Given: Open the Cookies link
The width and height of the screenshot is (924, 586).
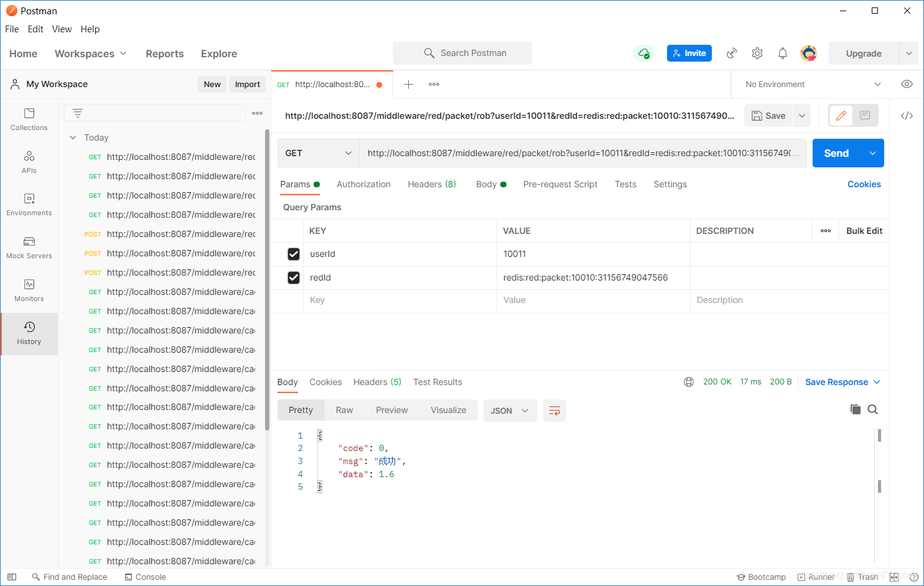Looking at the screenshot, I should 864,184.
